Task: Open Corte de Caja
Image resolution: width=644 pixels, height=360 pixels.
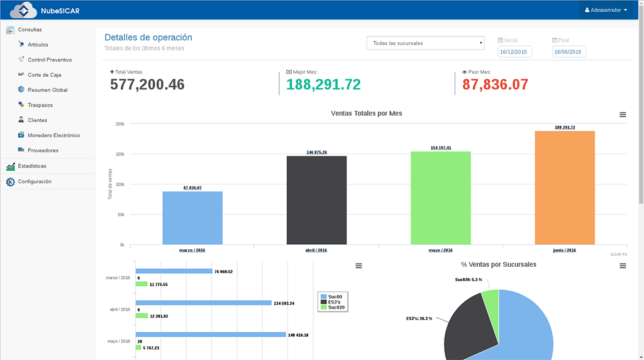Action: click(45, 75)
